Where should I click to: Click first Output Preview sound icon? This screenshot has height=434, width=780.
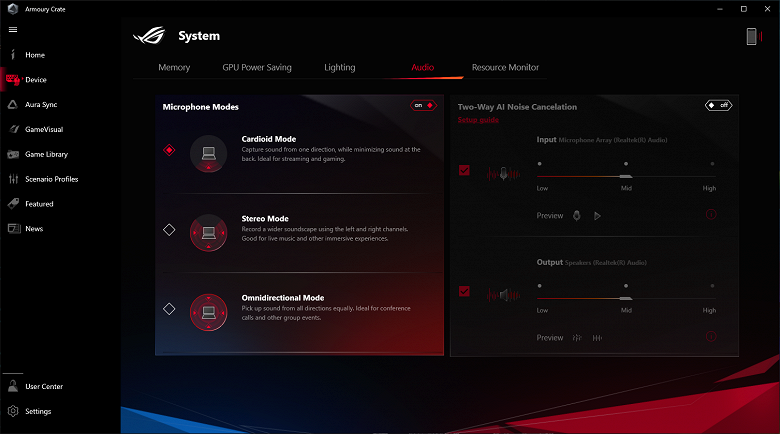coord(577,338)
